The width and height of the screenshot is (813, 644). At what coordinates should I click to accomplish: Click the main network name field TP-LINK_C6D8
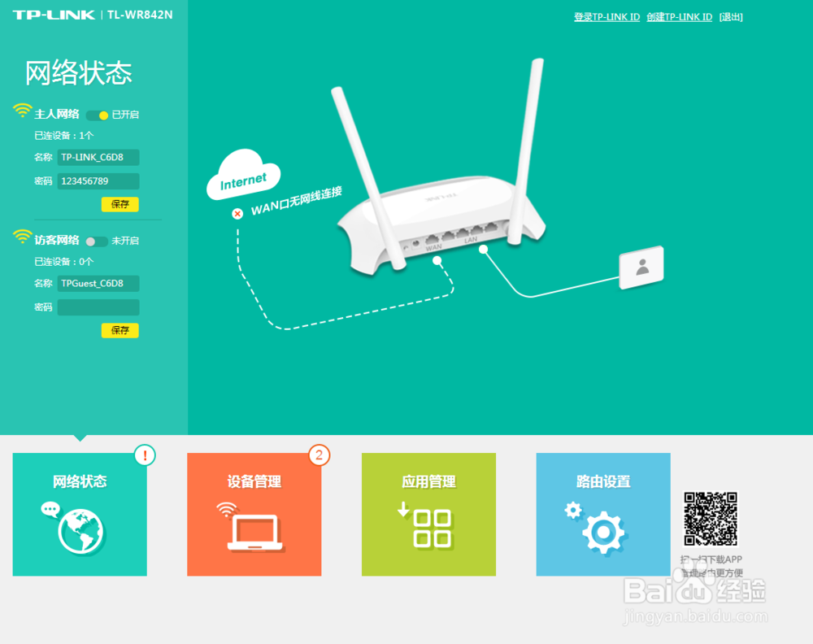(x=98, y=157)
